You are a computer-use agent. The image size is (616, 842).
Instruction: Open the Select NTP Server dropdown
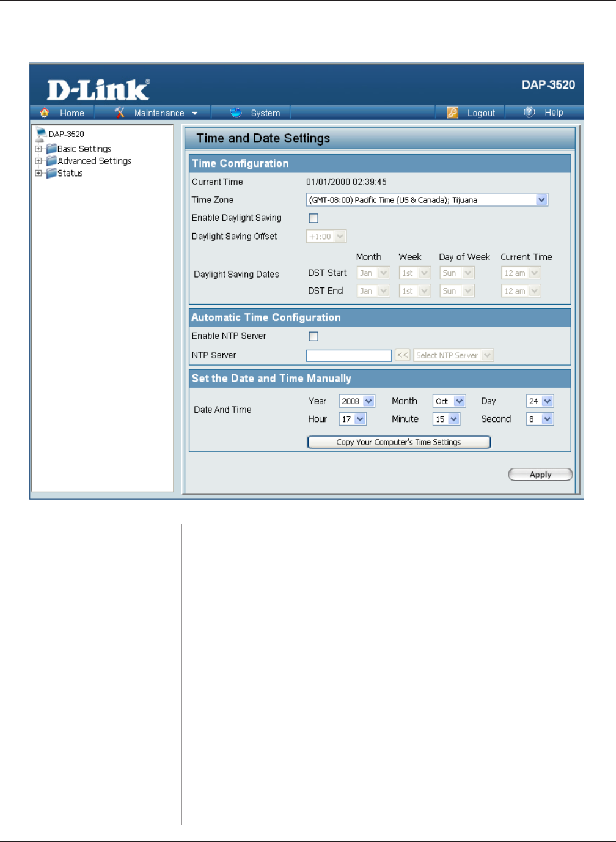coord(453,355)
